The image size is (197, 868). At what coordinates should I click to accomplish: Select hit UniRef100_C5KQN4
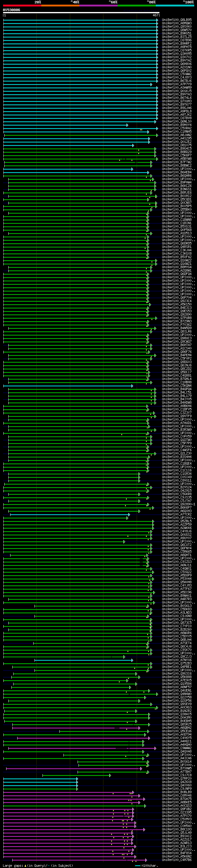pyautogui.click(x=177, y=386)
